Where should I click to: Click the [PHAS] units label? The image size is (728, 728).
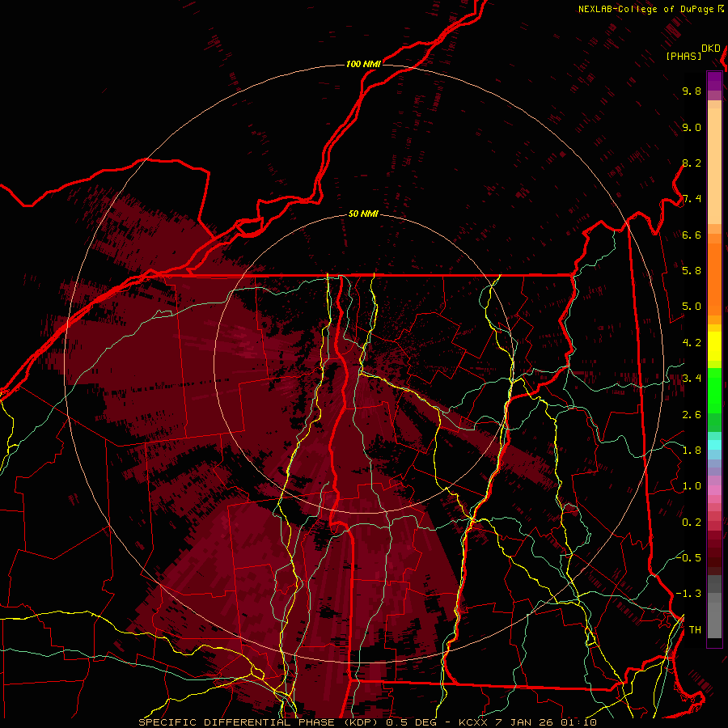pos(684,57)
